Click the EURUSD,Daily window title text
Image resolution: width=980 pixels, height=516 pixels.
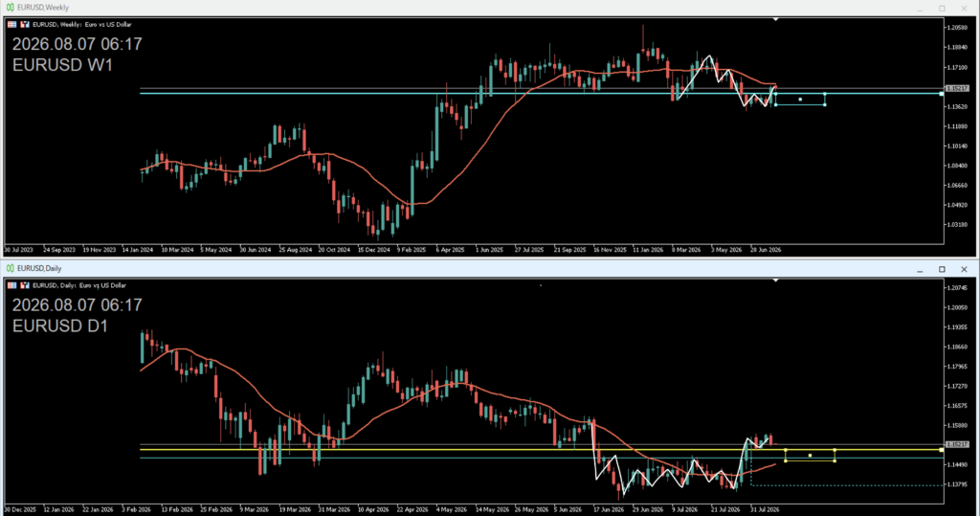(39, 268)
